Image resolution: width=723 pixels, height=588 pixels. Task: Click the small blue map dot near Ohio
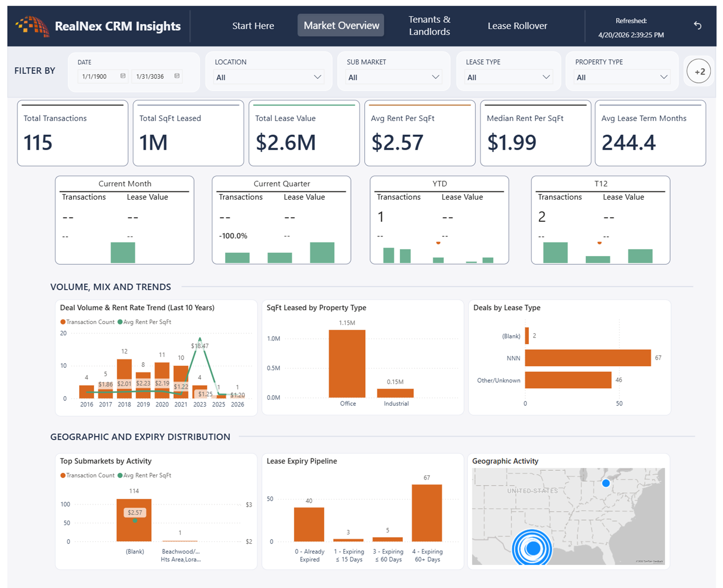pyautogui.click(x=606, y=483)
